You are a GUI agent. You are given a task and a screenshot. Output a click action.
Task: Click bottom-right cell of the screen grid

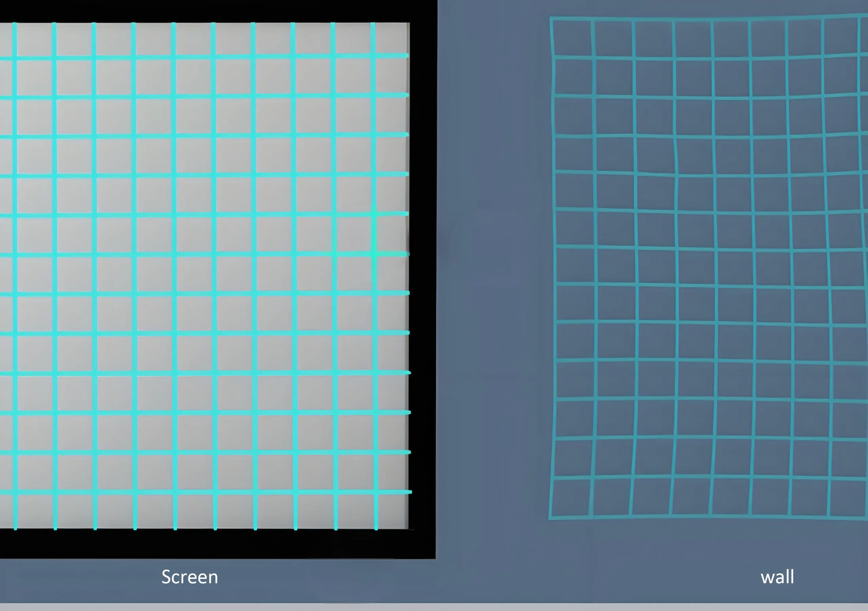pos(393,511)
